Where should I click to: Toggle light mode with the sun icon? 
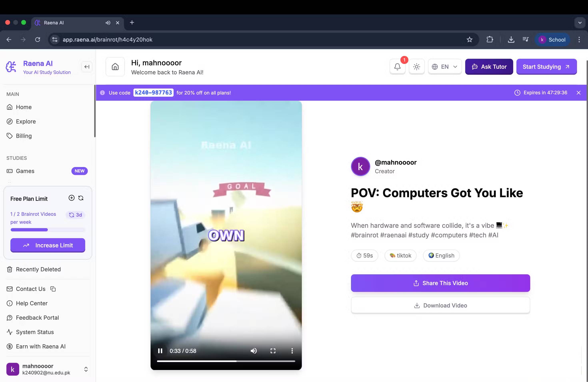[x=417, y=67]
